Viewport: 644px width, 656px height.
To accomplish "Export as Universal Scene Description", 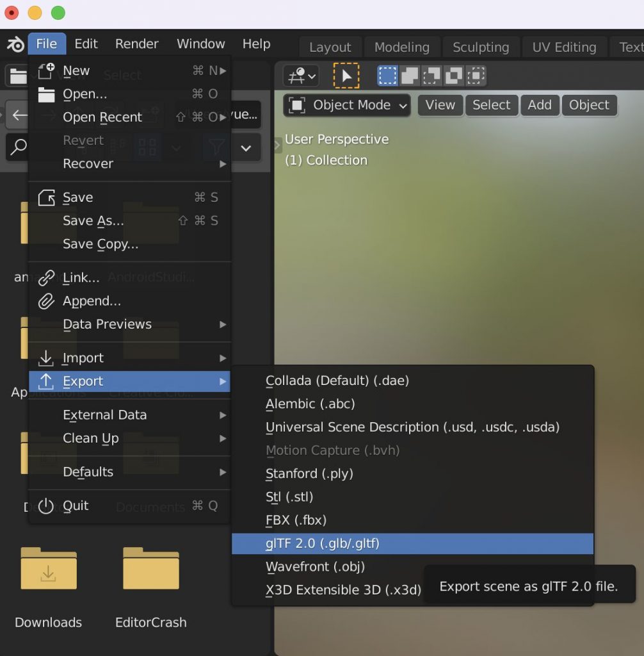I will click(x=412, y=427).
